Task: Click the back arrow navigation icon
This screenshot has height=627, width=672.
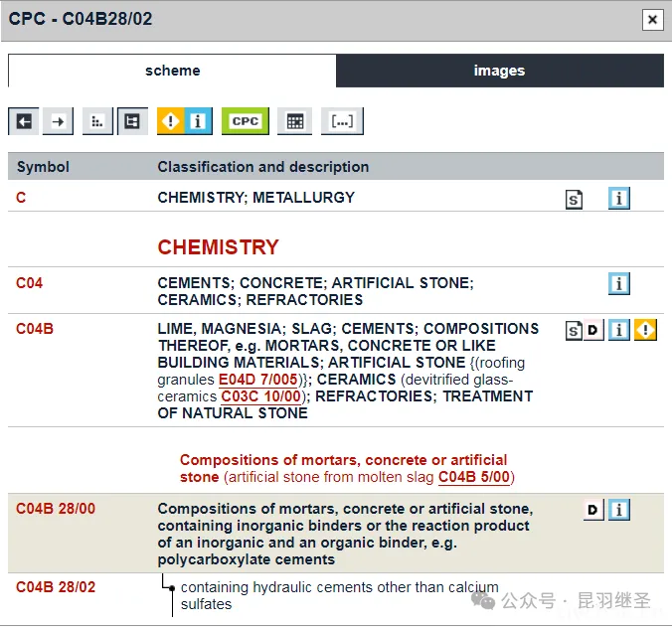Action: click(24, 121)
